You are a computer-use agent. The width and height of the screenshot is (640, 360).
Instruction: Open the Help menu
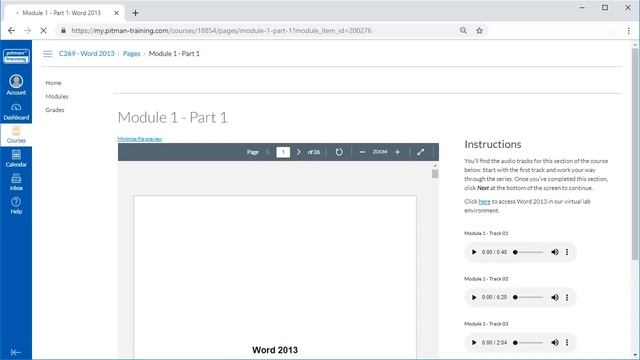(x=16, y=206)
